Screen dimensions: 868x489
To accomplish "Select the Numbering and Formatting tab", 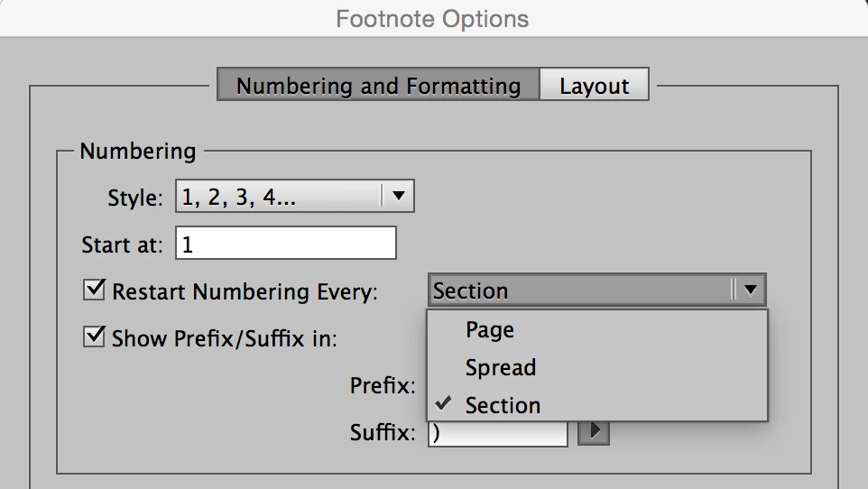I will tap(378, 86).
